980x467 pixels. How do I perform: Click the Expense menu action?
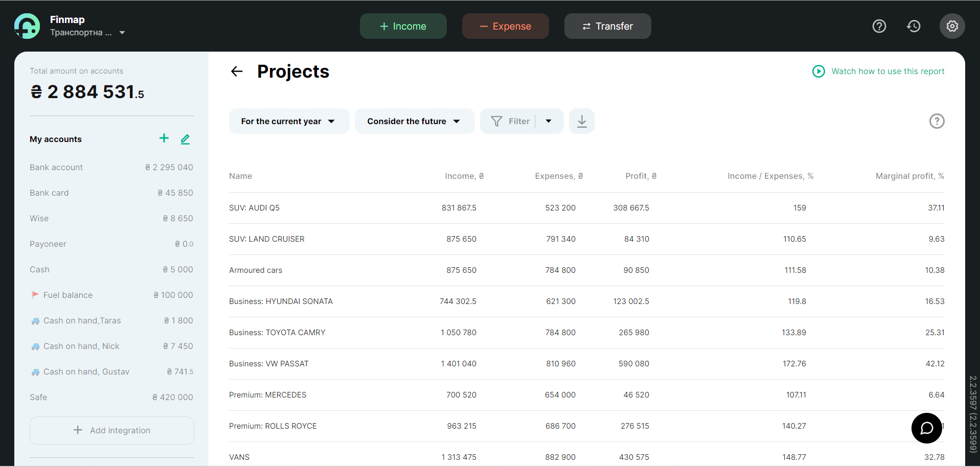[505, 26]
